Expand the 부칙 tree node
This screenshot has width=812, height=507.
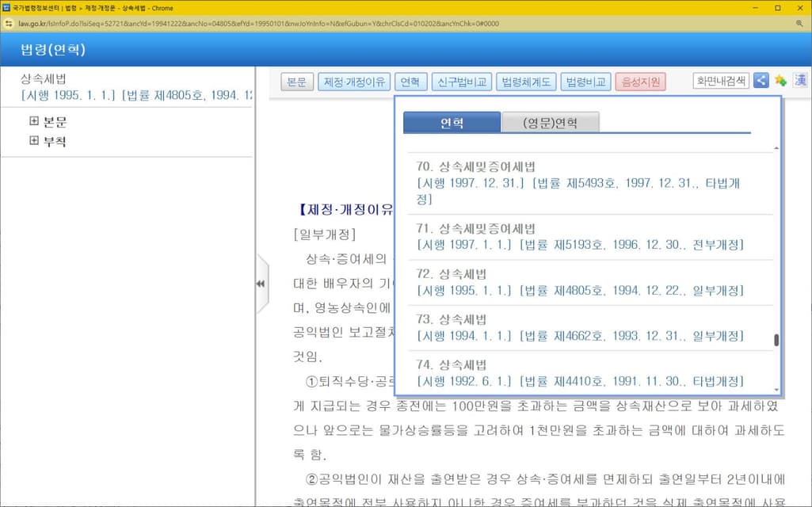[34, 141]
